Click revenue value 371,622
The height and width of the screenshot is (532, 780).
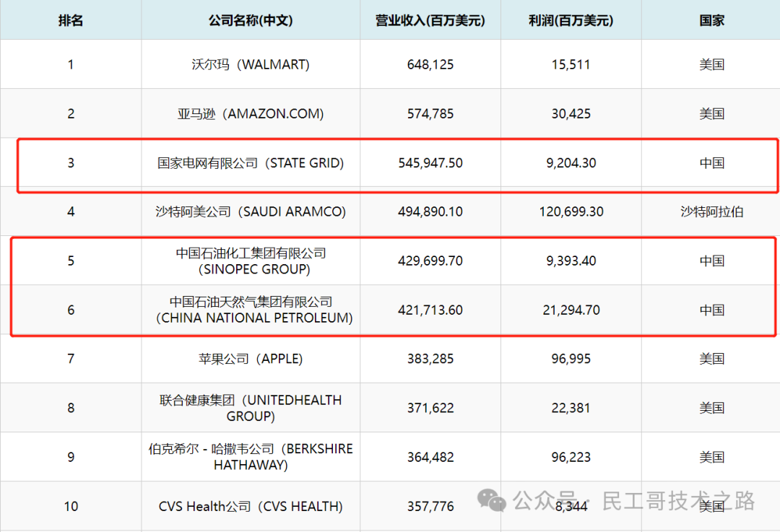click(x=430, y=408)
